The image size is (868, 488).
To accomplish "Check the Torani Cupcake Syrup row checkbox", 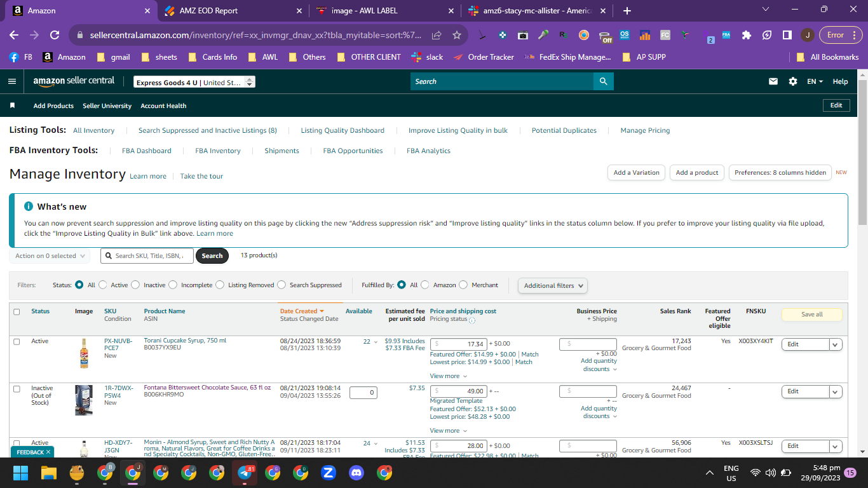I will 17,342.
